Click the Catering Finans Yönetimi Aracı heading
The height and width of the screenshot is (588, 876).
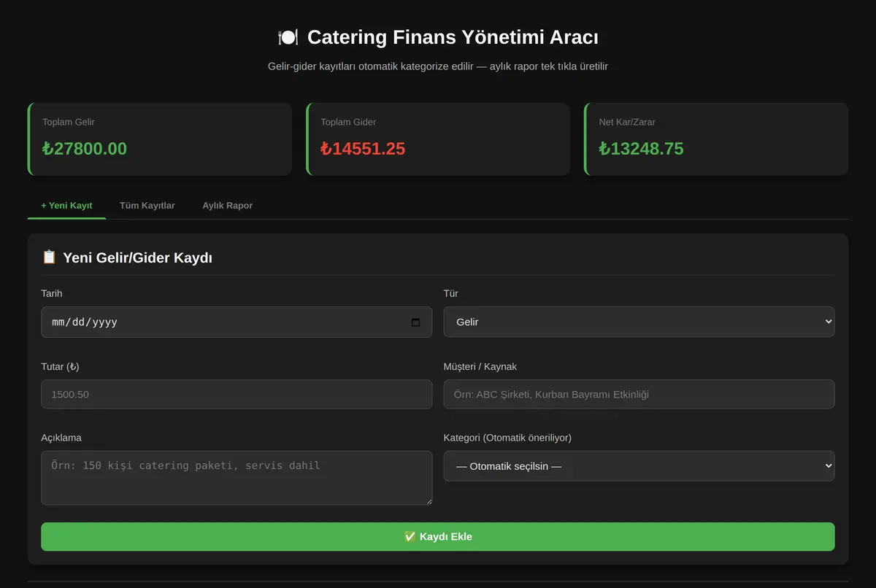453,37
